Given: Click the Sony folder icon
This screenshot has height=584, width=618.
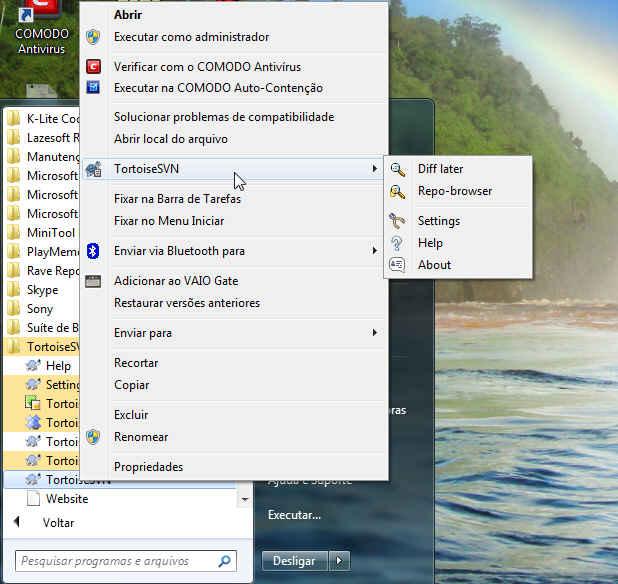Looking at the screenshot, I should 14,309.
